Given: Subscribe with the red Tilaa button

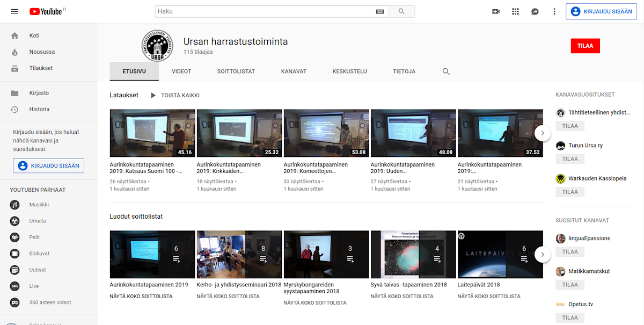Looking at the screenshot, I should (x=585, y=46).
